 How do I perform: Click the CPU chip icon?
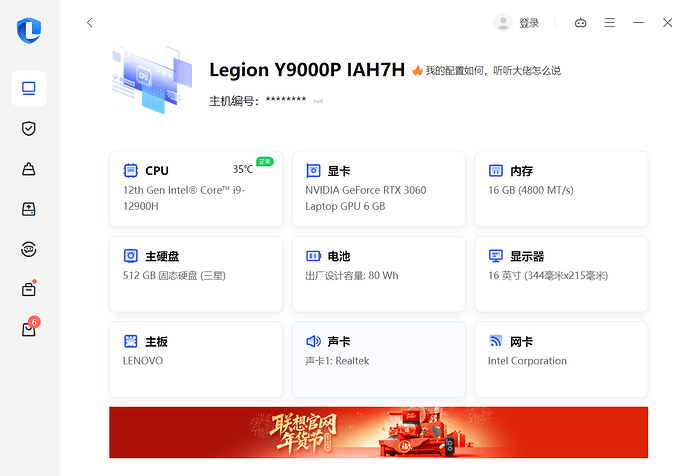[131, 170]
